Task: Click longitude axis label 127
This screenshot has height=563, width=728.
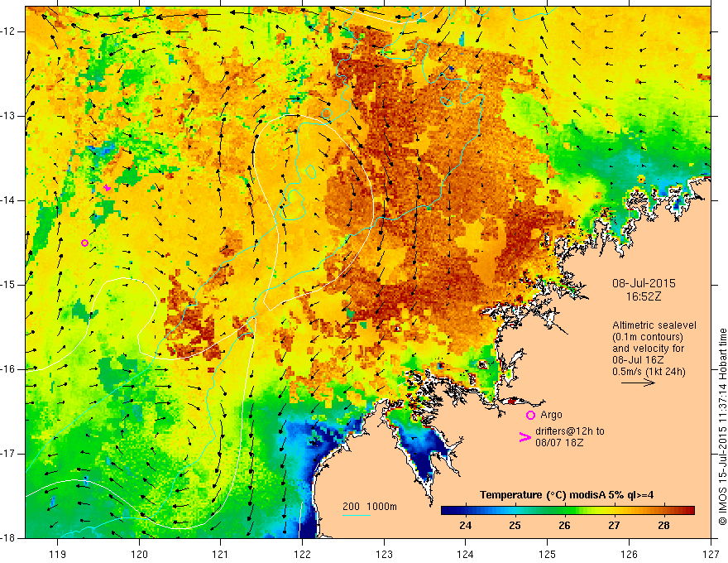Action: point(711,554)
